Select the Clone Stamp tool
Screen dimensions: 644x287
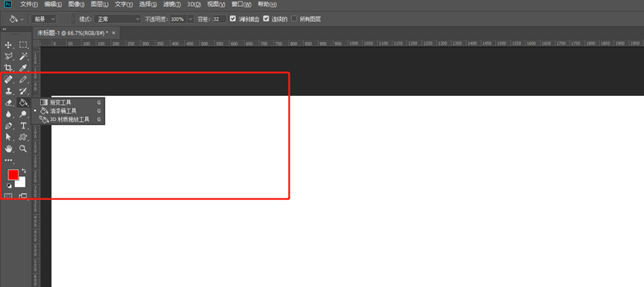(x=8, y=91)
